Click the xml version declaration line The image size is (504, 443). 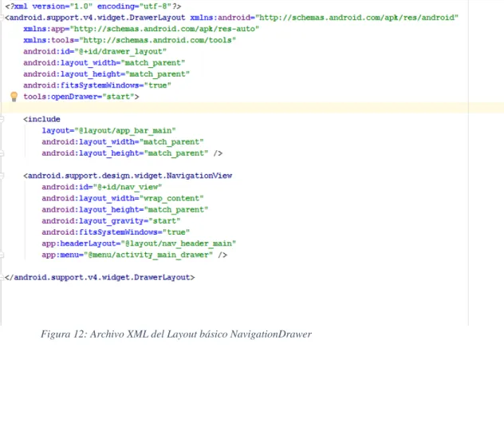[93, 6]
